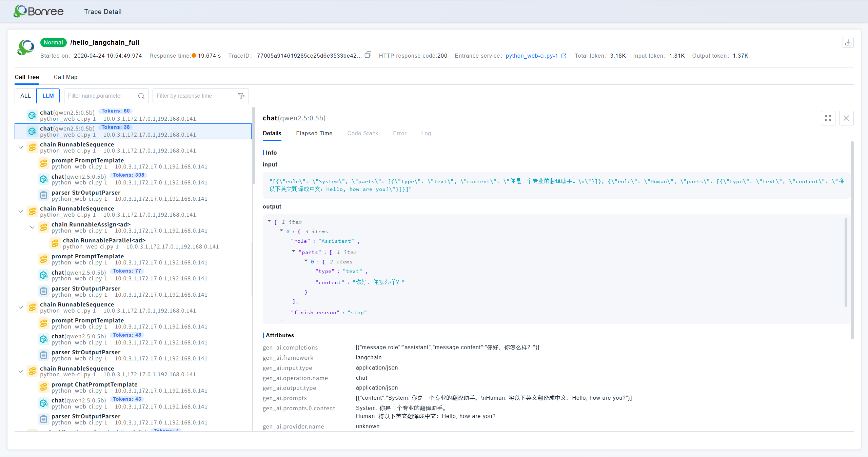Toggle the LLM filter button
The width and height of the screenshot is (868, 457).
(48, 96)
